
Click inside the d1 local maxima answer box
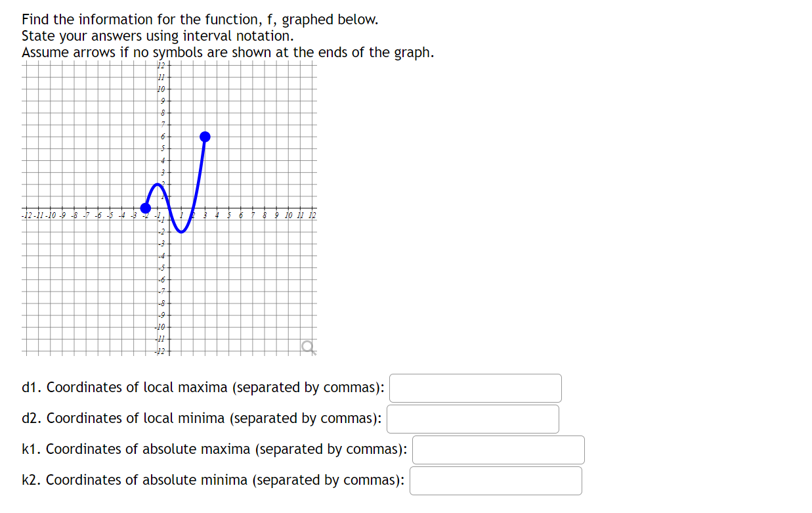(x=475, y=388)
